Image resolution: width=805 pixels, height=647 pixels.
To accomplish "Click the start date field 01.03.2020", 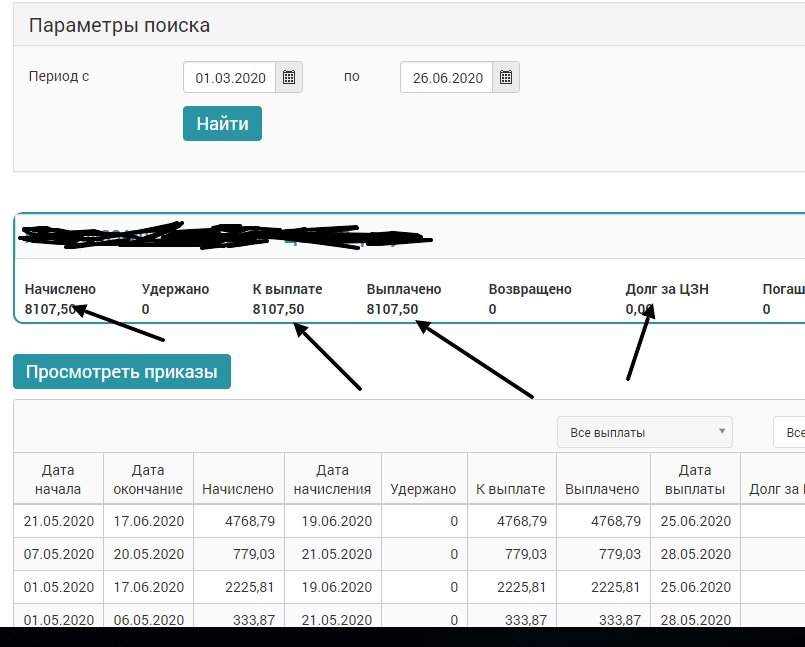I will click(x=229, y=78).
